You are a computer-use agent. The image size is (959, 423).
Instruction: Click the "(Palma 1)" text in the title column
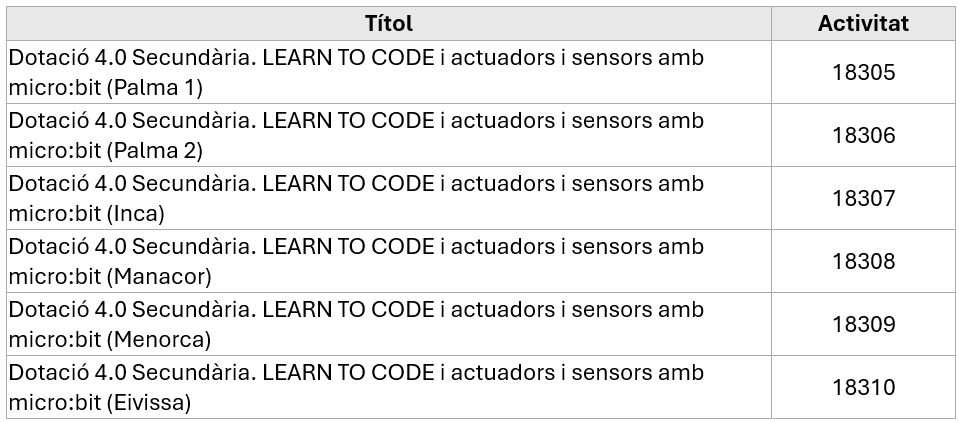pyautogui.click(x=159, y=88)
